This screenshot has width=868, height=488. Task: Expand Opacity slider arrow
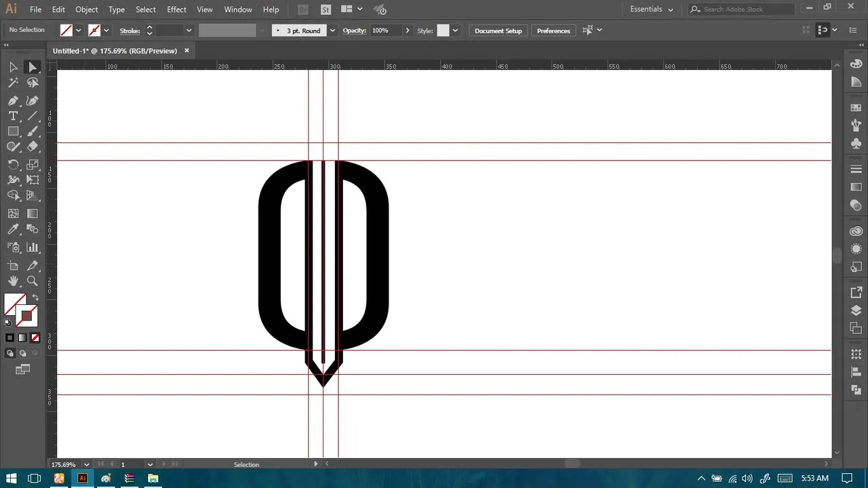click(x=408, y=30)
